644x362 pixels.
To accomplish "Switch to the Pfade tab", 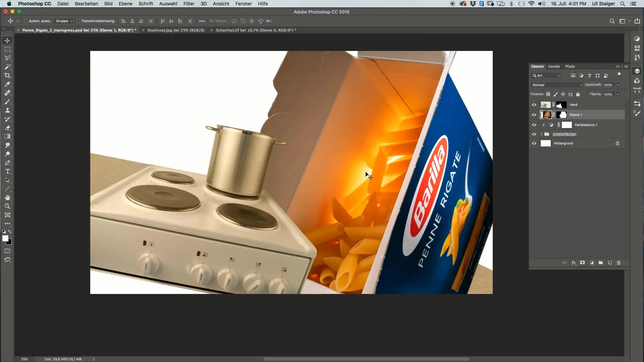I will pyautogui.click(x=570, y=66).
